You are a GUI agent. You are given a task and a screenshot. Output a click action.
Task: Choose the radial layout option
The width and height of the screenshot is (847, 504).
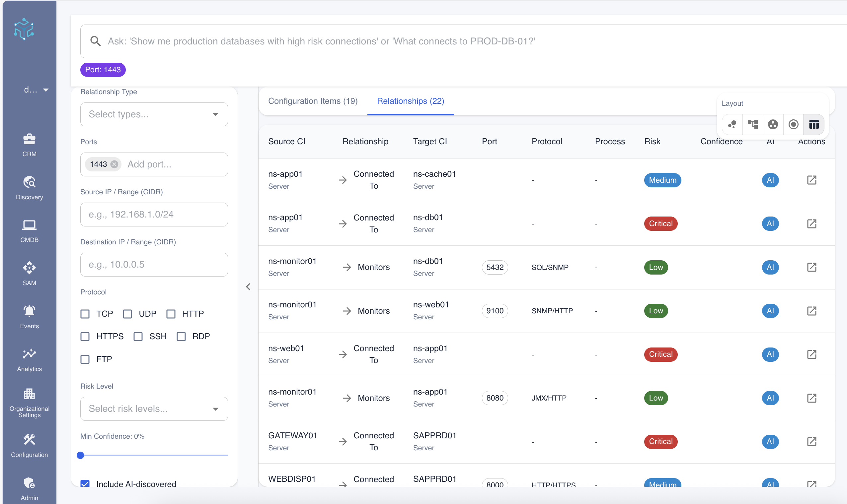(793, 124)
